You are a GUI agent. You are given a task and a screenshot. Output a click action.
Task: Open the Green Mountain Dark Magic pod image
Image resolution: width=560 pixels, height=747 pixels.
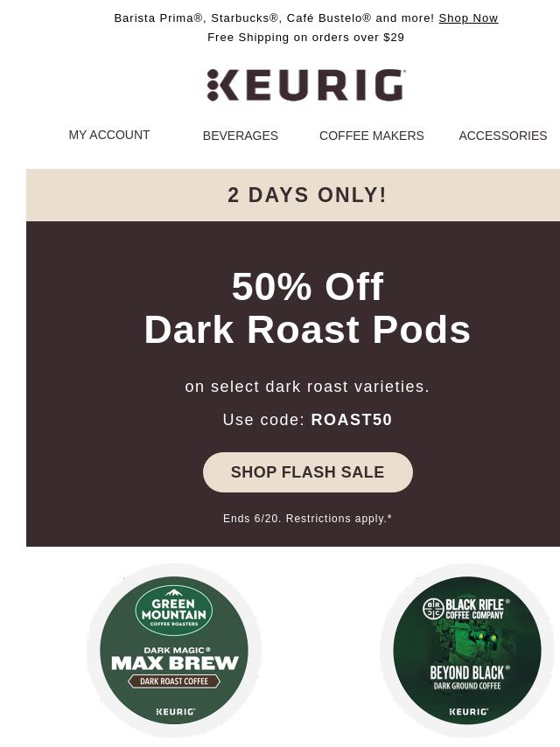click(174, 650)
